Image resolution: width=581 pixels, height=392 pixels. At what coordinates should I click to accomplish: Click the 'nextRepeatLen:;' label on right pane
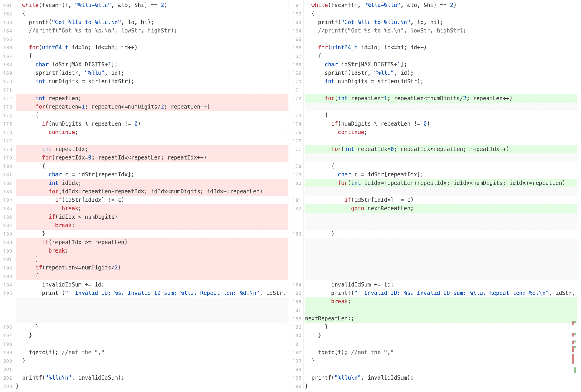coord(329,318)
